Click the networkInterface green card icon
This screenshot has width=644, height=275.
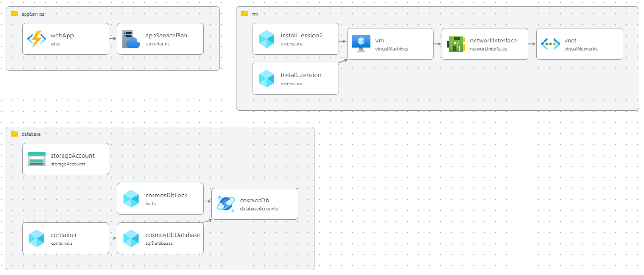coord(456,44)
